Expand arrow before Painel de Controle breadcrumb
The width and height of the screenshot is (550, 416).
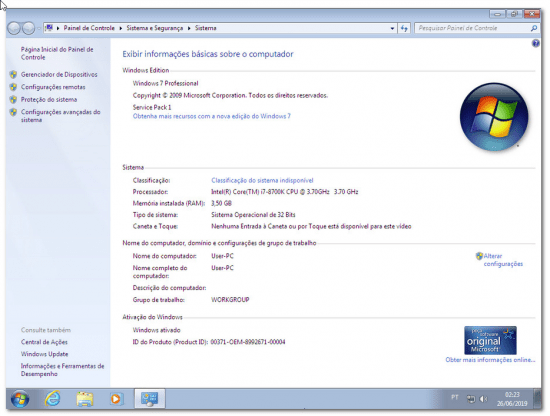tap(58, 28)
